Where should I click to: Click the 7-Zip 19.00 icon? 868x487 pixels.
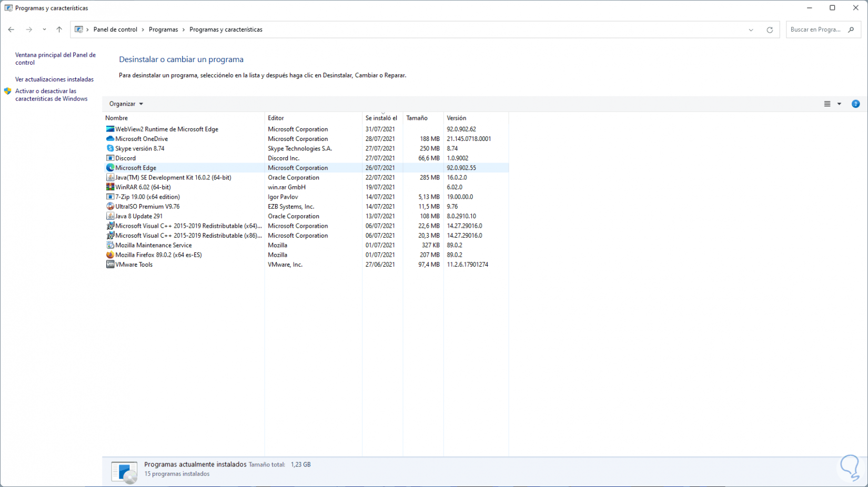point(110,197)
